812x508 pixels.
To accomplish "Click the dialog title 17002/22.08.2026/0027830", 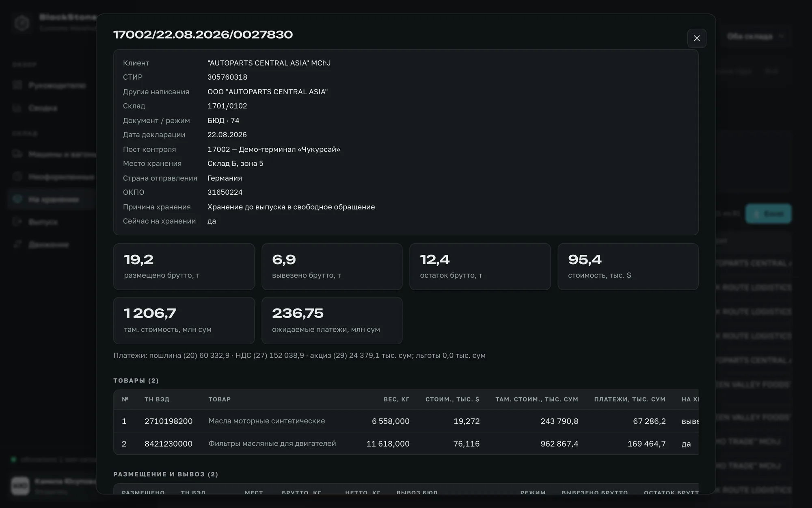I will [203, 35].
